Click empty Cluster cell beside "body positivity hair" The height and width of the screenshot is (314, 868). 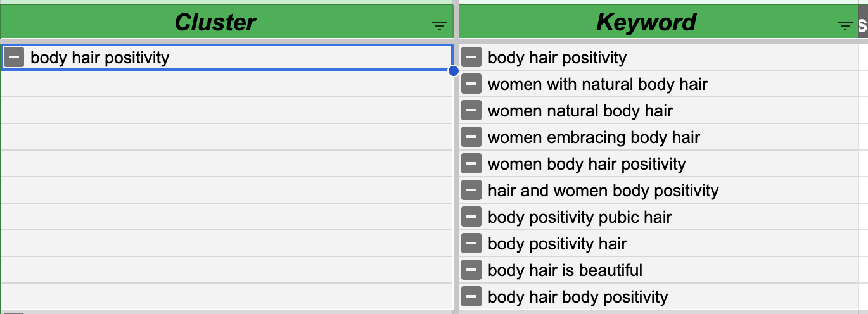(x=227, y=244)
